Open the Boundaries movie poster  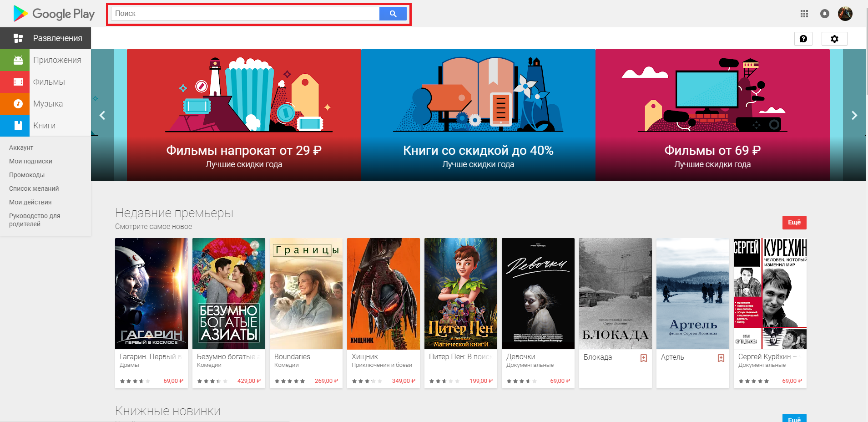[x=306, y=294]
